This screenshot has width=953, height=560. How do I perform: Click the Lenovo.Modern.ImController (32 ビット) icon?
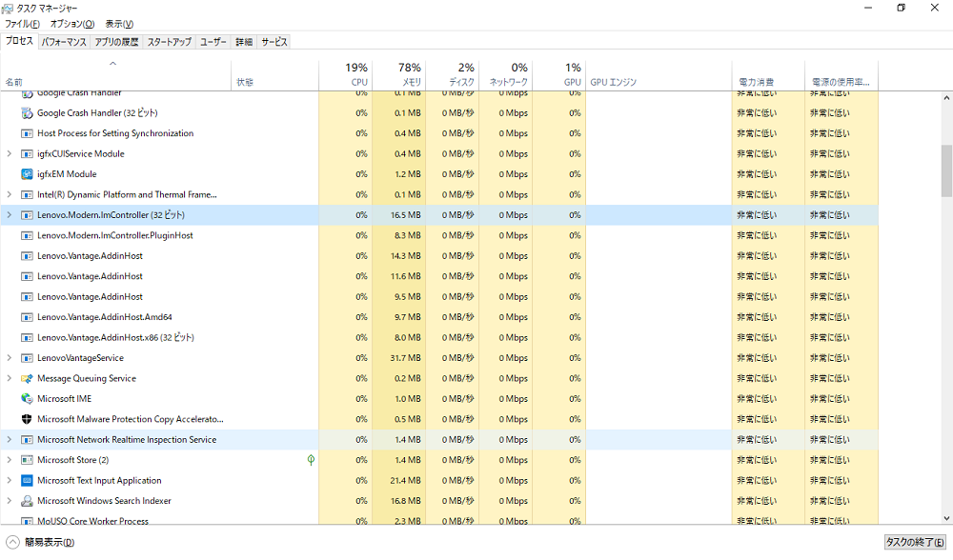pyautogui.click(x=27, y=215)
